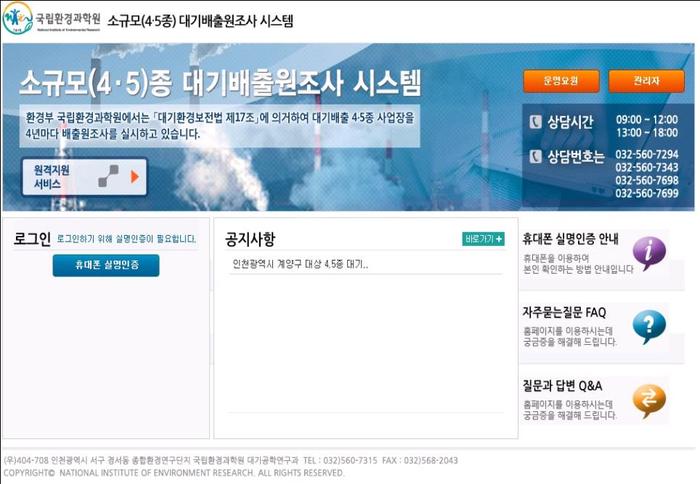The height and width of the screenshot is (484, 700).
Task: Open notice 인천광역시 계양구 대상 4.5종 대기
Action: (x=300, y=264)
